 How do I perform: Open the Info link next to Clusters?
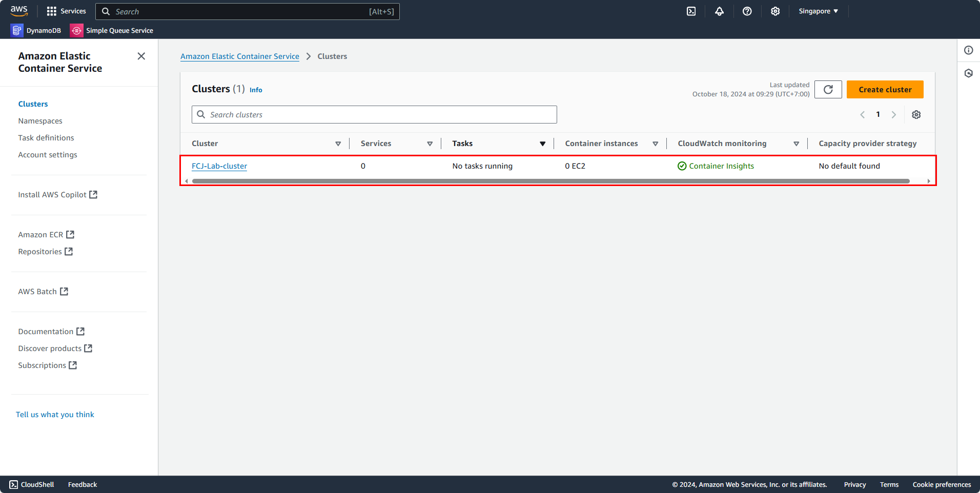256,90
